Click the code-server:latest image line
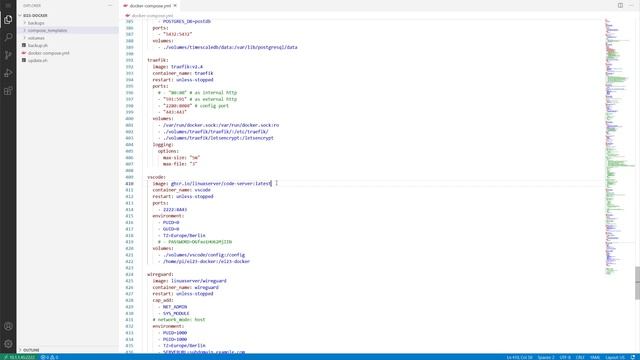This screenshot has height=360, width=640. tap(212, 184)
